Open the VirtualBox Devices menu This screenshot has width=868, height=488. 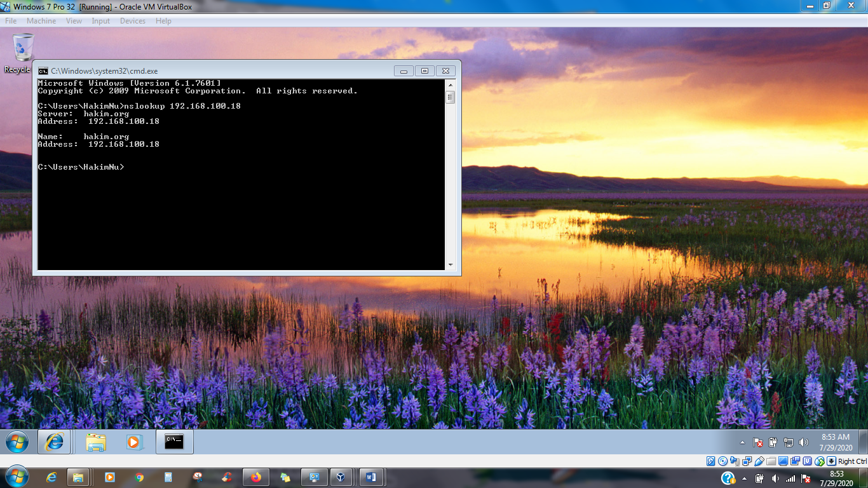[133, 21]
